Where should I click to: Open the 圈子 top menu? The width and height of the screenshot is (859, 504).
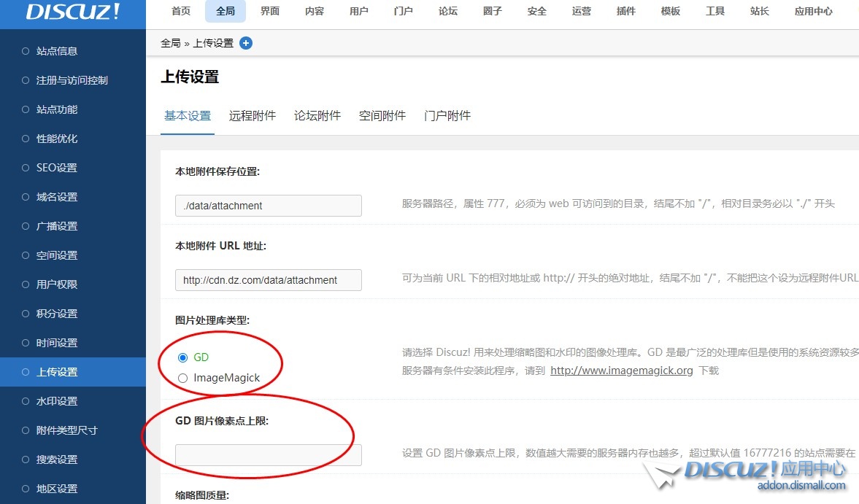(x=493, y=12)
